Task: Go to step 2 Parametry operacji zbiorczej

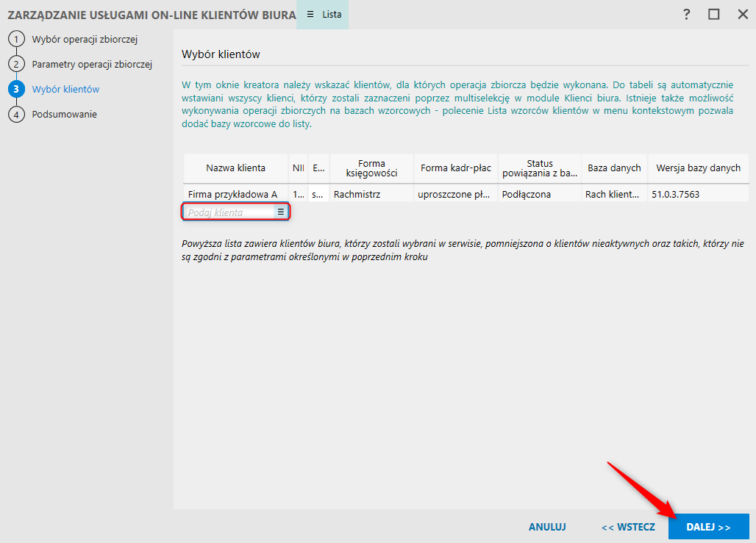Action: pos(92,64)
